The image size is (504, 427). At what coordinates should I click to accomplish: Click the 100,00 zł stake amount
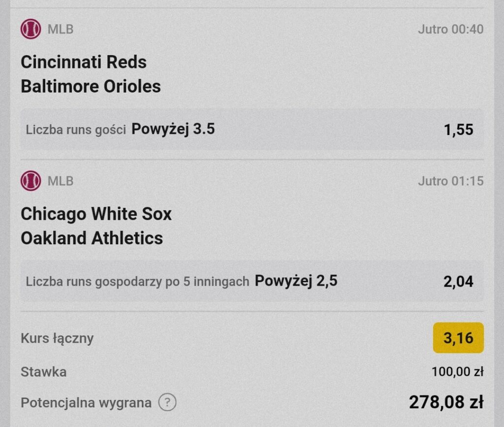pyautogui.click(x=457, y=372)
